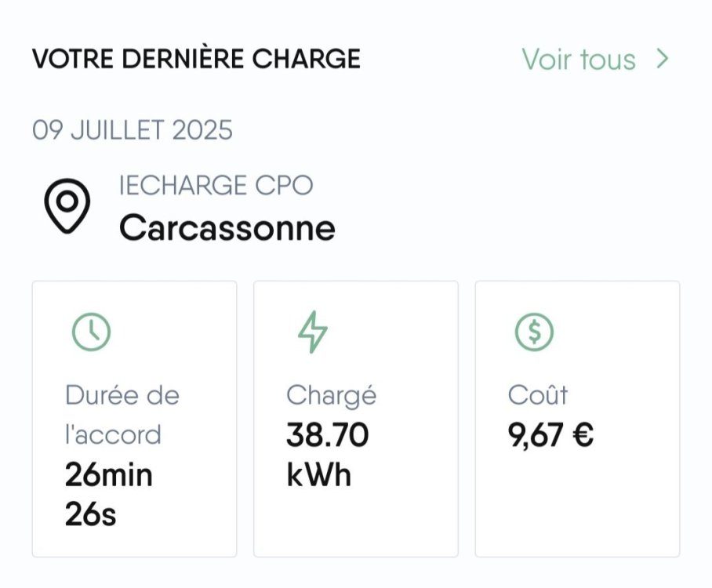Image resolution: width=712 pixels, height=588 pixels.
Task: Open the Chargé 38.70 kWh card
Action: tap(356, 419)
